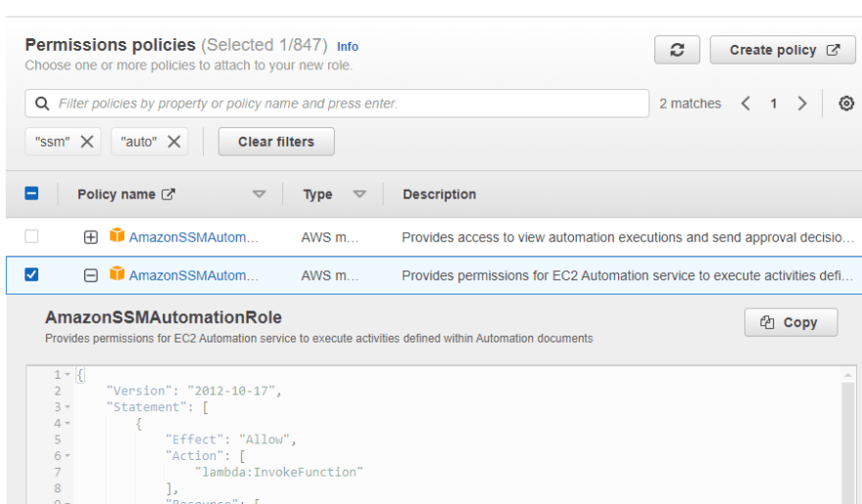Toggle the select-all policies checkbox

pyautogui.click(x=32, y=193)
